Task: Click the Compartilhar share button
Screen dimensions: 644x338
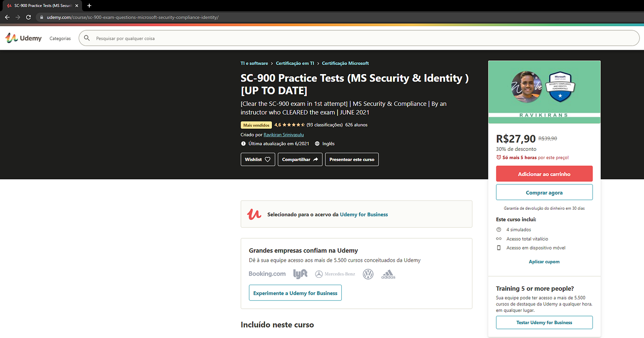Action: (300, 160)
